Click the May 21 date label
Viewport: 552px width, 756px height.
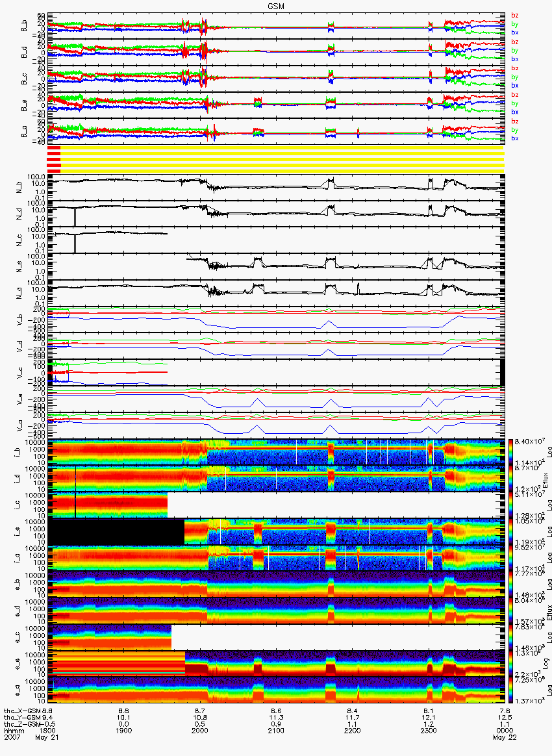47,738
